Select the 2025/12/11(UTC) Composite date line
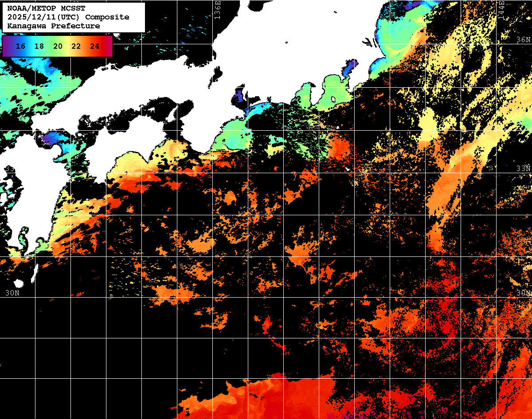532x419 pixels. [x=68, y=17]
